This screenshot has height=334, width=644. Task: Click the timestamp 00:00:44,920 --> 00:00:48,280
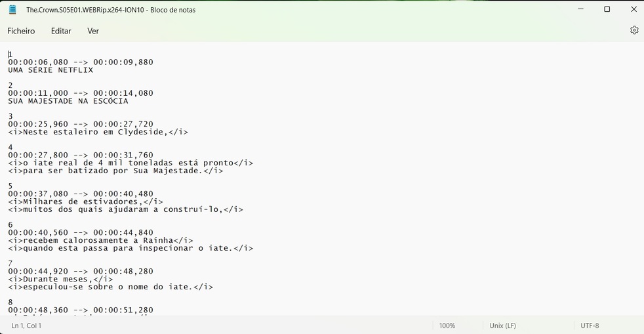tap(81, 271)
